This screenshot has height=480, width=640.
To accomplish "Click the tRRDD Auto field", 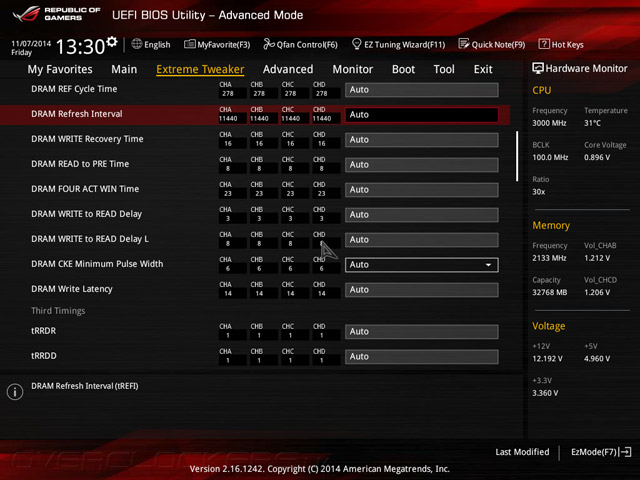I will pyautogui.click(x=422, y=357).
